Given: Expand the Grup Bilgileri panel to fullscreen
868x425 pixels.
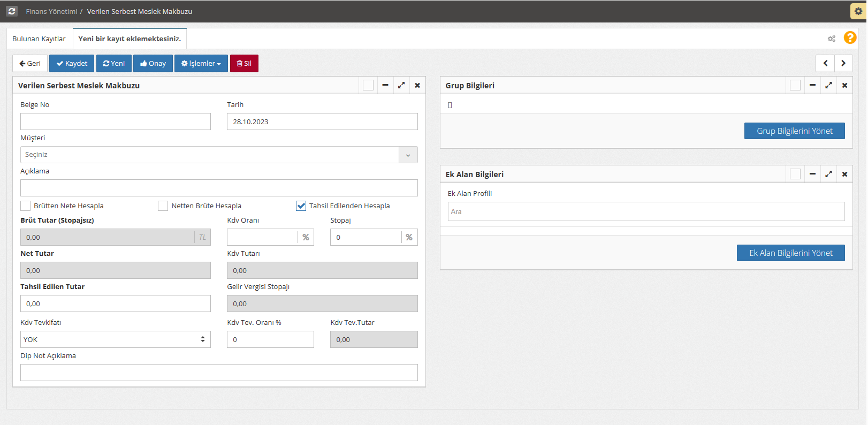Looking at the screenshot, I should click(x=828, y=85).
